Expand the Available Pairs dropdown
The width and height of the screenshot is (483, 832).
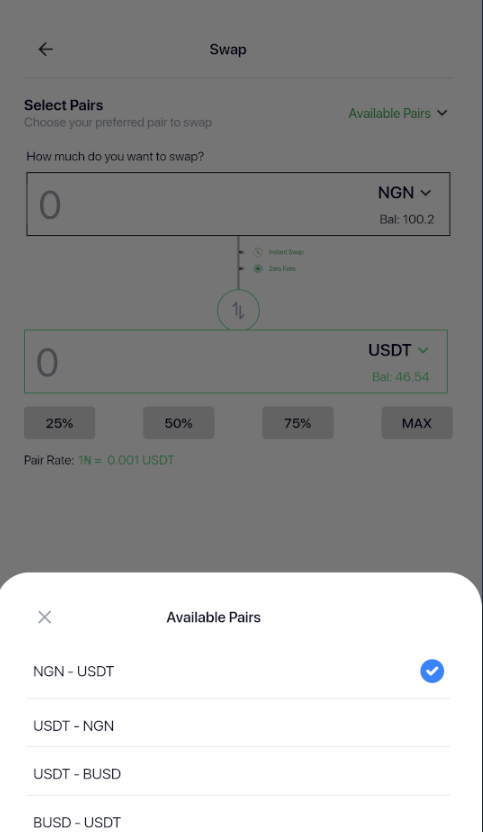(x=398, y=113)
